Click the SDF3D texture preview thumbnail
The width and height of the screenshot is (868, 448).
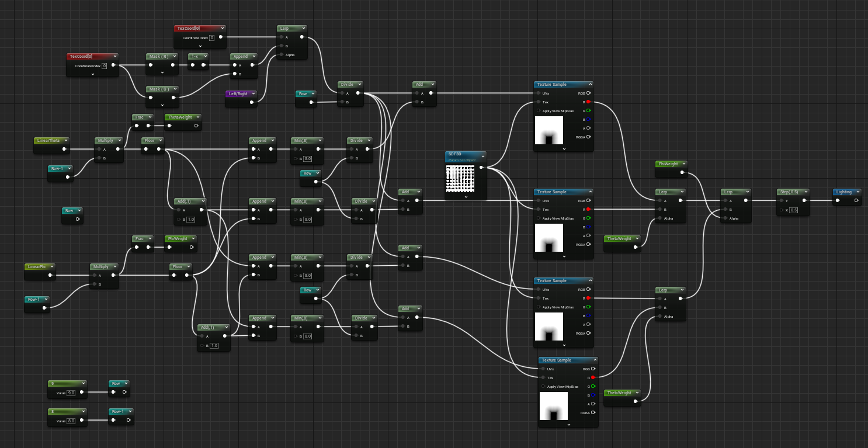460,178
